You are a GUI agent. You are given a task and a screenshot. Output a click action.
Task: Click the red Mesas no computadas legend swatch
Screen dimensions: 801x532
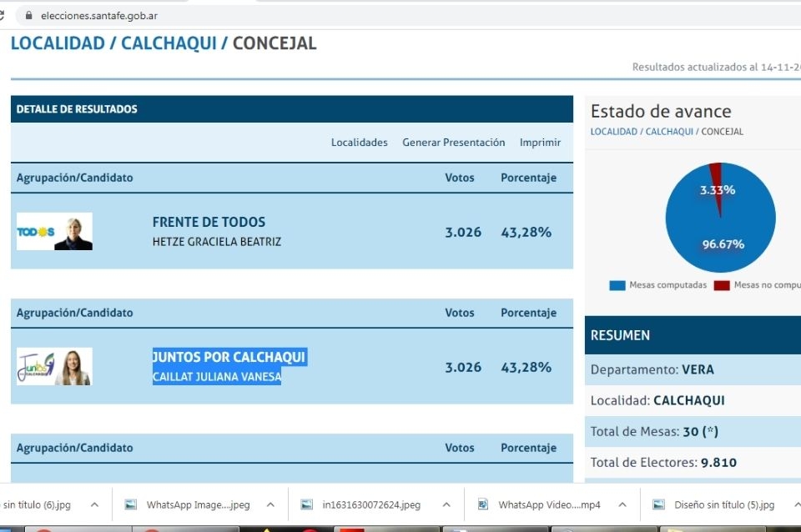pyautogui.click(x=721, y=285)
